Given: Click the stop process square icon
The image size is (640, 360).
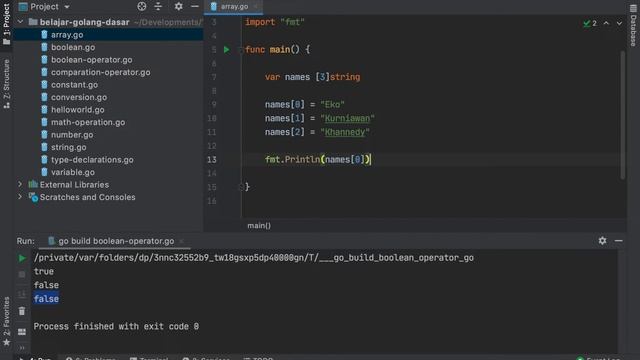Looking at the screenshot, I should pyautogui.click(x=22, y=275).
